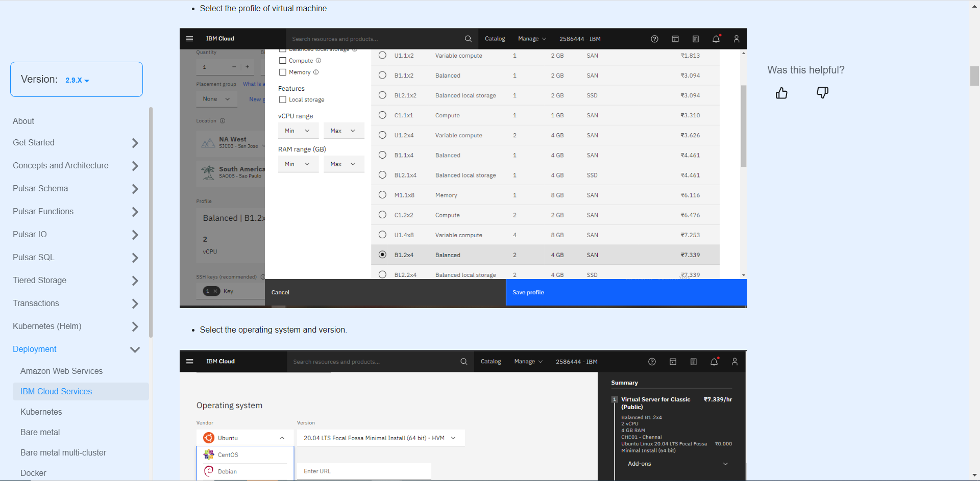Open the About page
The width and height of the screenshot is (980, 481).
23,121
